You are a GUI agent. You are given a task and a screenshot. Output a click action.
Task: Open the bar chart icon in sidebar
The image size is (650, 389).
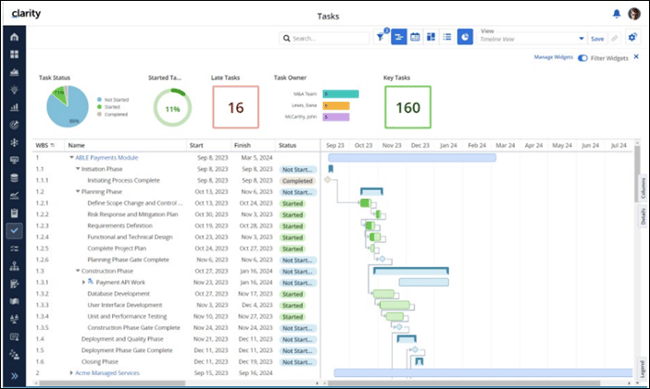(14, 107)
